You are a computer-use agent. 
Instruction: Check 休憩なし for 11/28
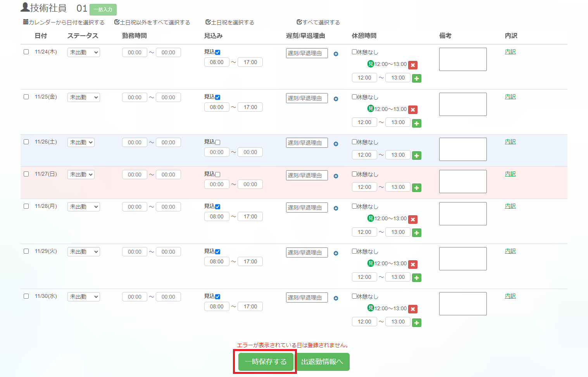click(354, 206)
